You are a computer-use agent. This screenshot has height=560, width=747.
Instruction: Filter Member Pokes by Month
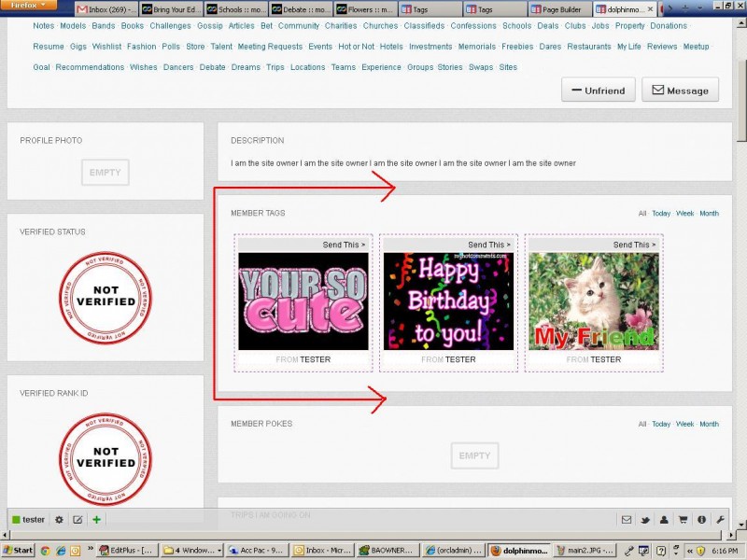(710, 424)
